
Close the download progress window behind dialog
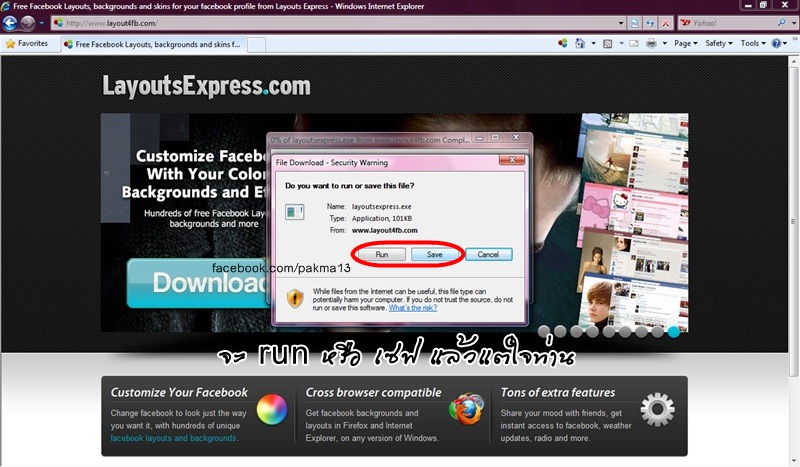click(x=516, y=138)
